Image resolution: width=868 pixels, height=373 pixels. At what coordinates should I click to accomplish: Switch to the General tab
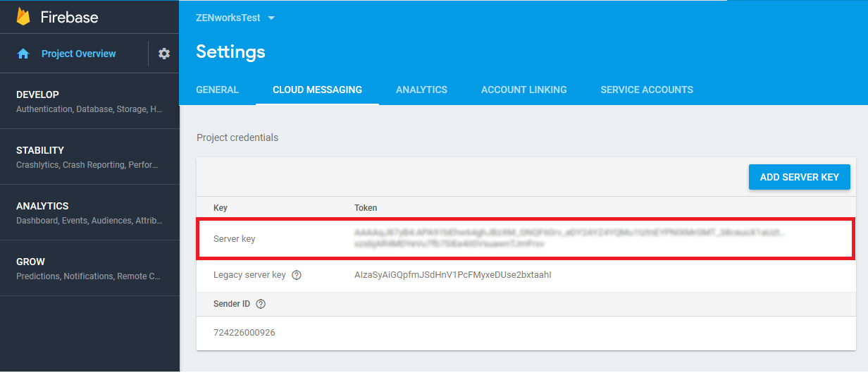(217, 90)
